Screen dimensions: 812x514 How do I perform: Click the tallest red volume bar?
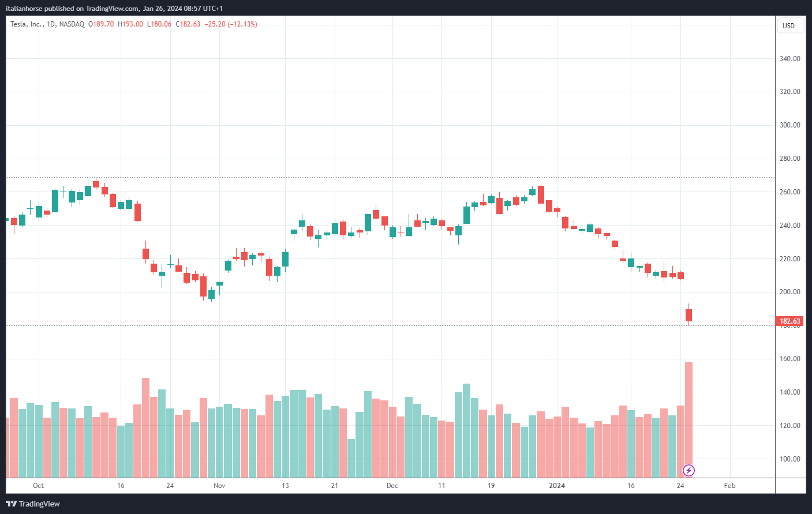688,420
